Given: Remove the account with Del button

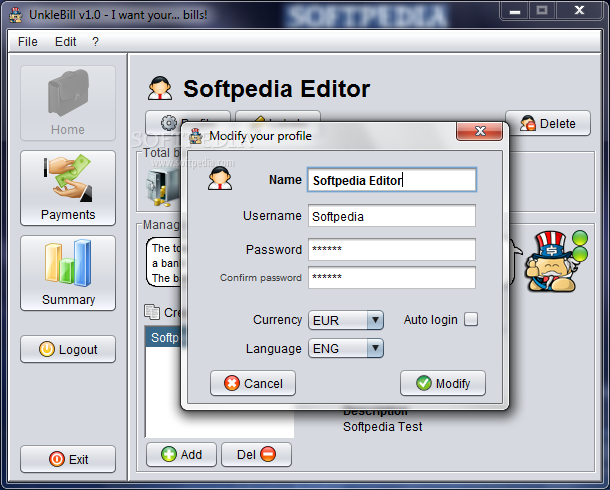Looking at the screenshot, I should 256,454.
